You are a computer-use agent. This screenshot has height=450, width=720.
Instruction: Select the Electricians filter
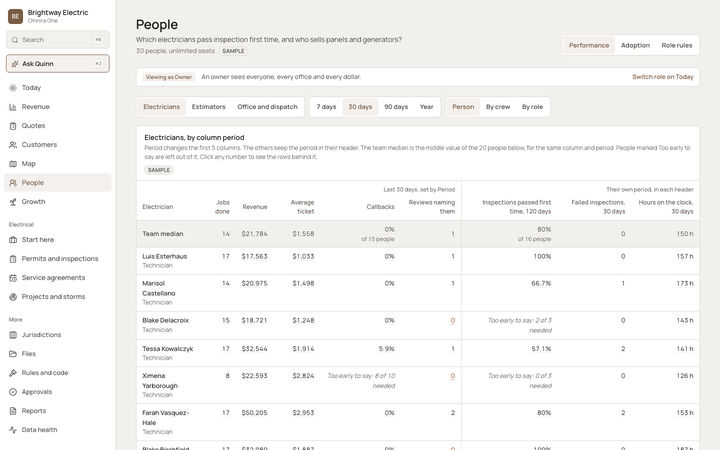click(162, 107)
